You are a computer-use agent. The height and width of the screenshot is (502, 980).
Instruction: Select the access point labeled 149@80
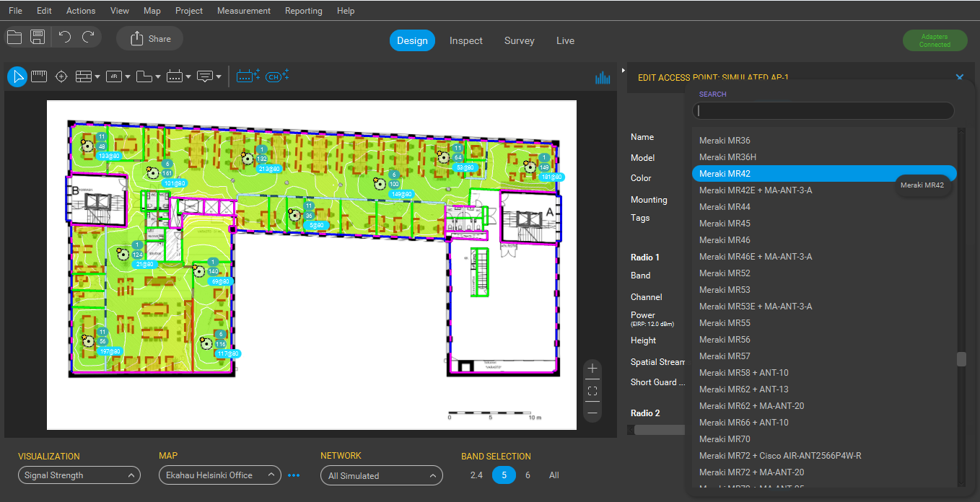pyautogui.click(x=380, y=183)
